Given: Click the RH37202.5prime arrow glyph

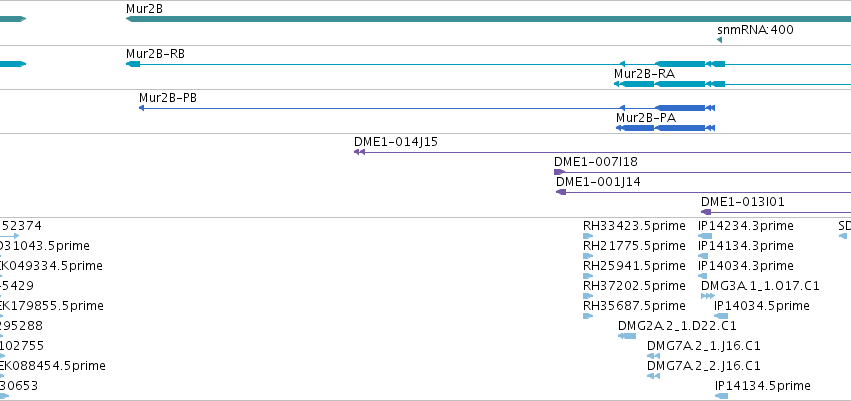Looking at the screenshot, I should pos(588,296).
